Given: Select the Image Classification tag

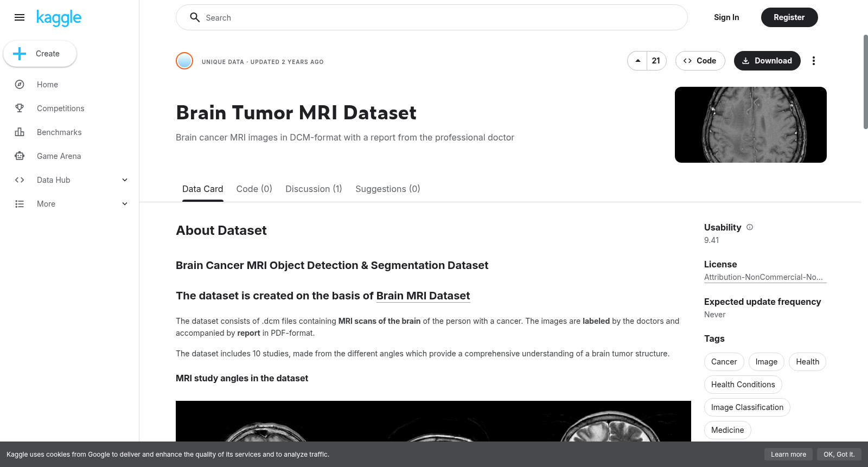Looking at the screenshot, I should pos(747,407).
